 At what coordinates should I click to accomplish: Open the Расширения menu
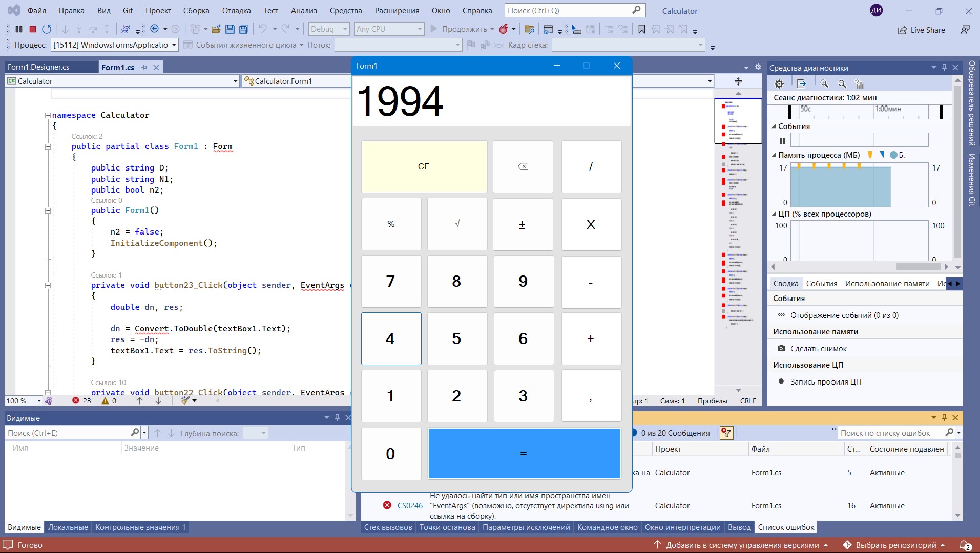[x=397, y=10]
